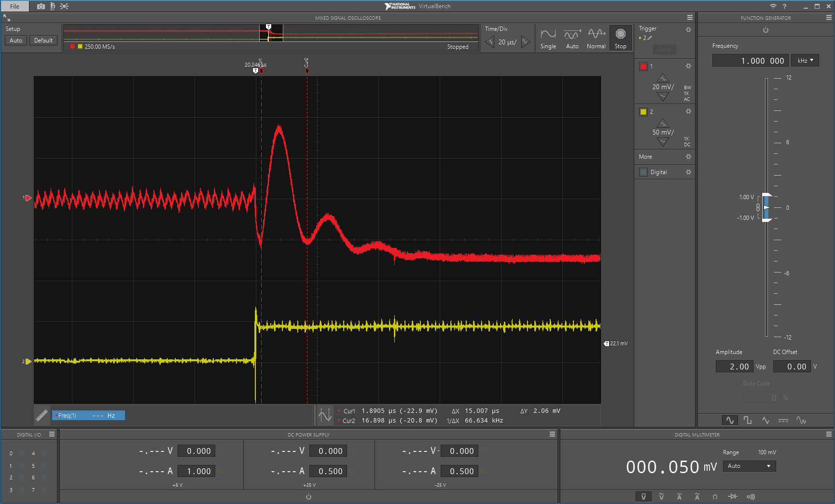835x504 pixels.
Task: Select DC waveform in function generator
Action: (783, 420)
